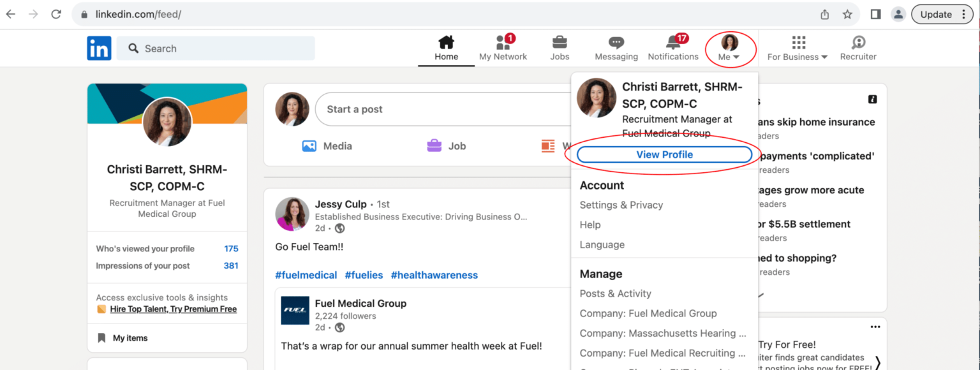Open the Home feed icon
The height and width of the screenshot is (370, 980).
(x=446, y=43)
